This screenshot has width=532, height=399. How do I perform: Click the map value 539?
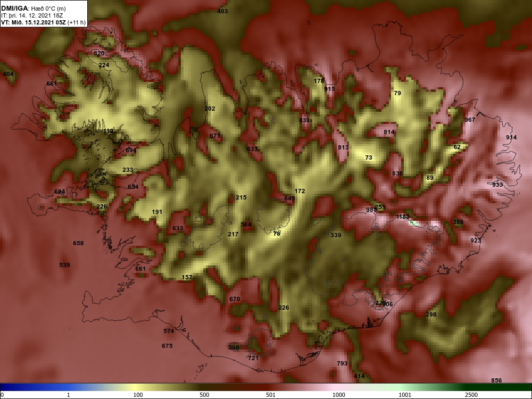(64, 265)
